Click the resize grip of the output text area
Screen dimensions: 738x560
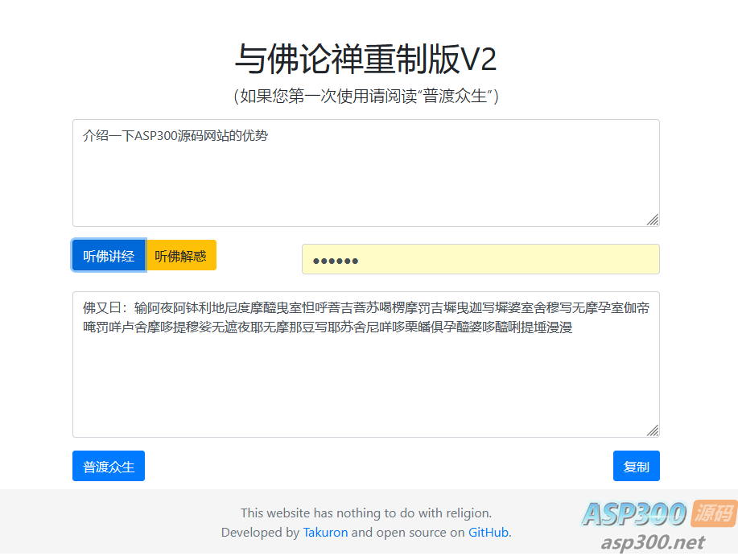653,430
